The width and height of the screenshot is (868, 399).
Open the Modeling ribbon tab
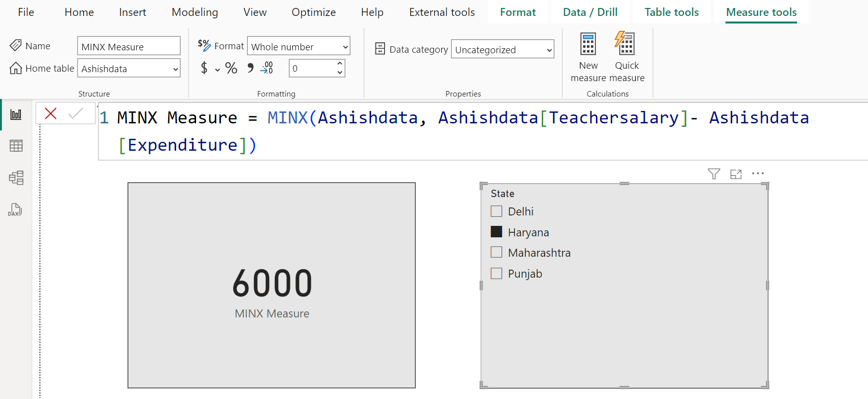tap(194, 12)
